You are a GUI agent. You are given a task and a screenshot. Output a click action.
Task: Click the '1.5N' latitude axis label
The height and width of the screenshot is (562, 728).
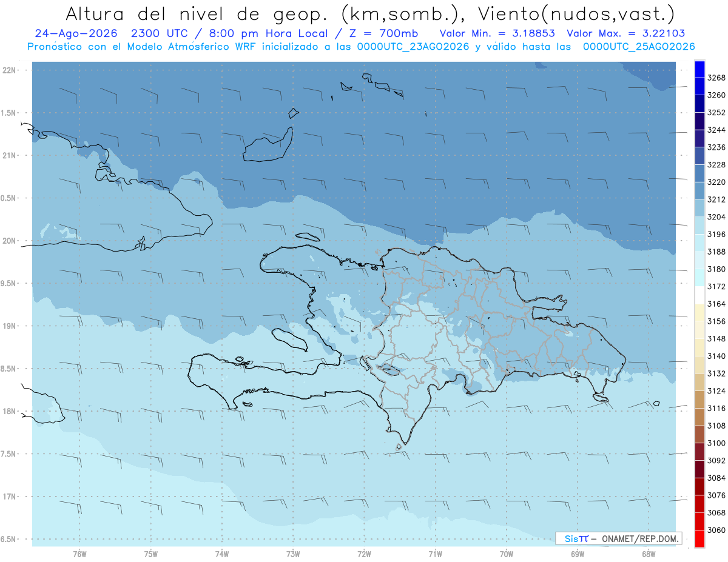[8, 113]
